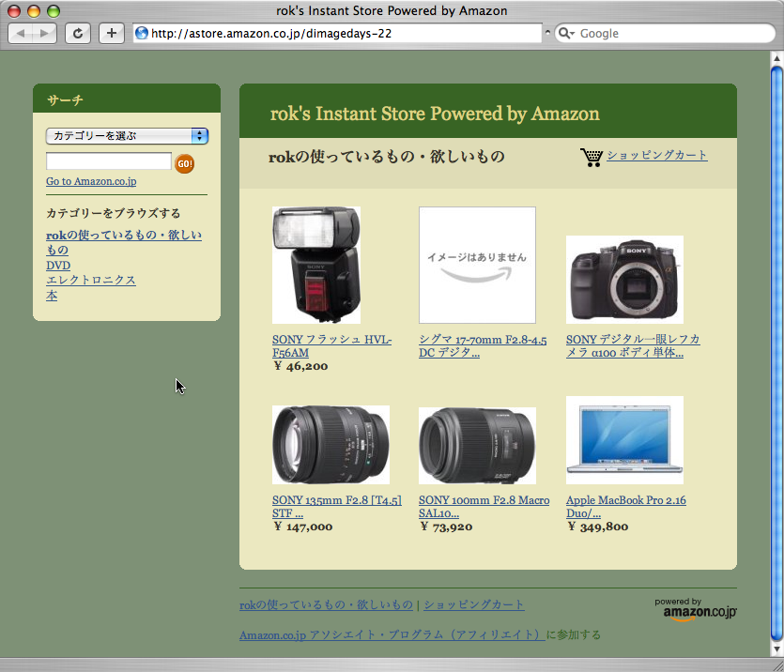
Task: Focus the Google search field
Action: [x=665, y=34]
